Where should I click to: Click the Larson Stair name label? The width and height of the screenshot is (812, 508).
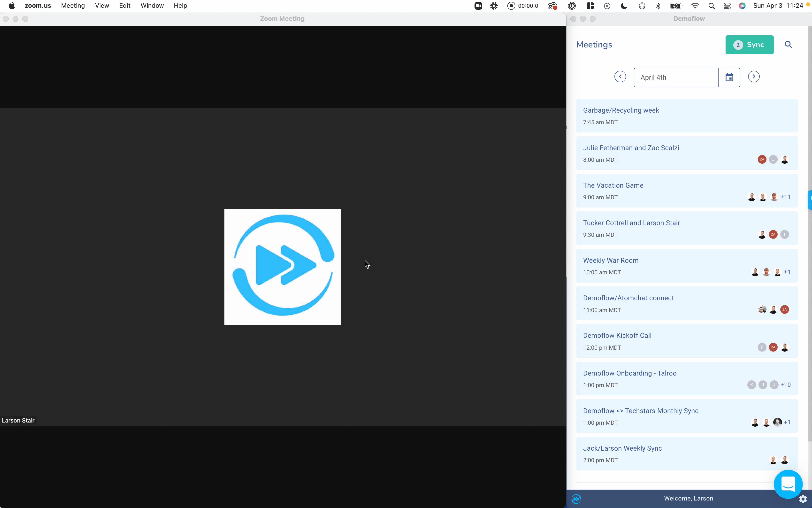coord(18,421)
